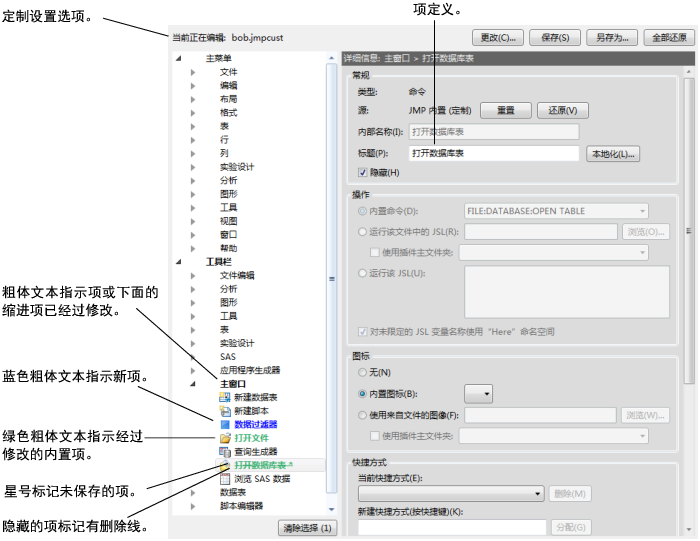Click the 全部还原 button
700x541 pixels.
(669, 37)
